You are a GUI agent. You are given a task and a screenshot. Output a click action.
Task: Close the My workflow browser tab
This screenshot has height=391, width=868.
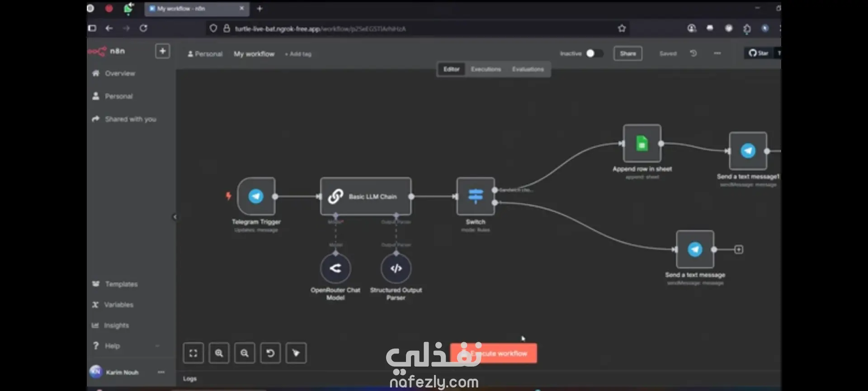241,9
